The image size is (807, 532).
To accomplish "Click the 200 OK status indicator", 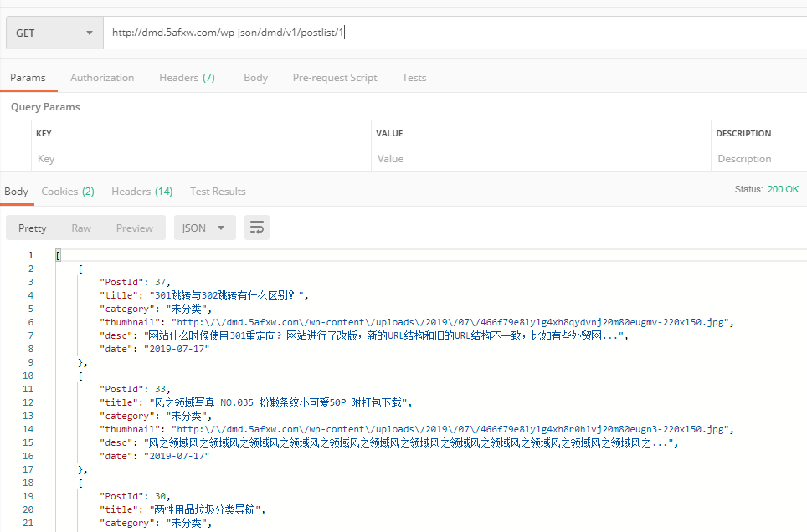I will pyautogui.click(x=782, y=189).
